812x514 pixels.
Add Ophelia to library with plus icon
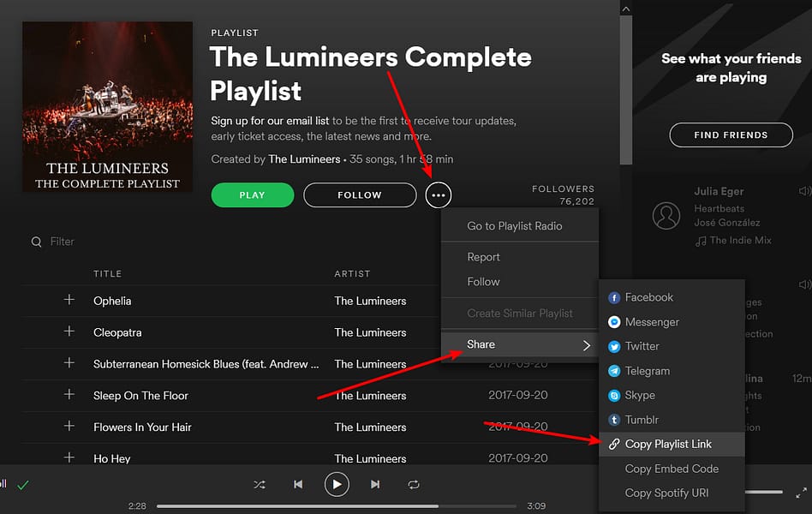pos(69,301)
